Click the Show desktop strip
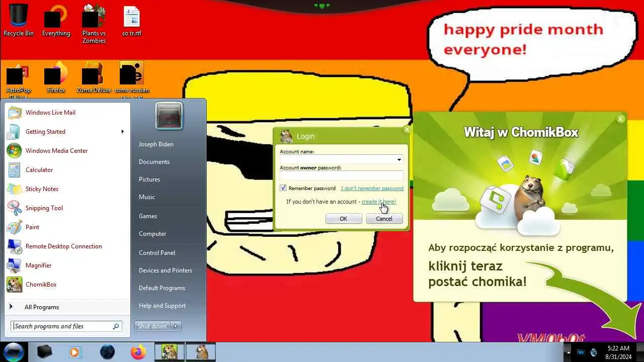The height and width of the screenshot is (362, 644). pos(640,352)
